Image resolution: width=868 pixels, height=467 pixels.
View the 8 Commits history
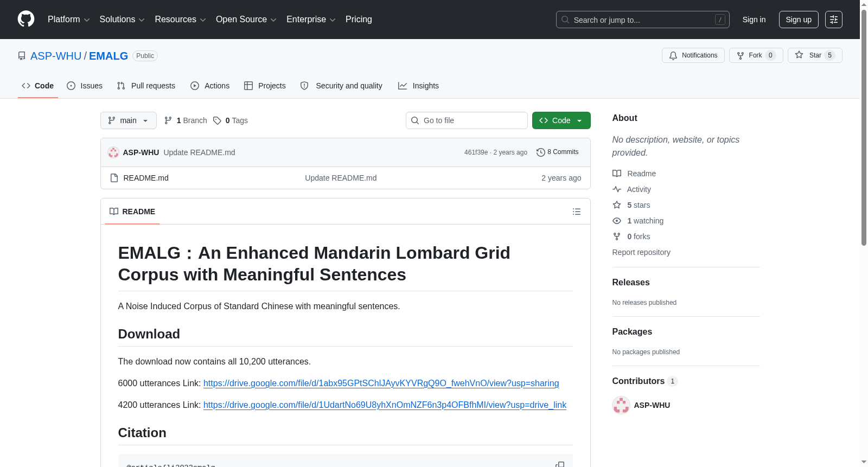[558, 152]
